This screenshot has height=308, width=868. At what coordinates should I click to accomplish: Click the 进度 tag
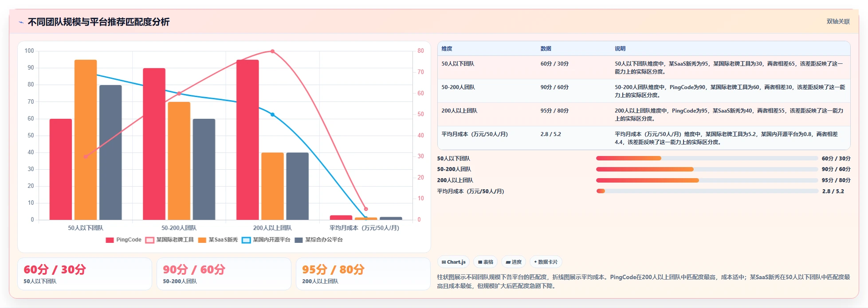514,262
